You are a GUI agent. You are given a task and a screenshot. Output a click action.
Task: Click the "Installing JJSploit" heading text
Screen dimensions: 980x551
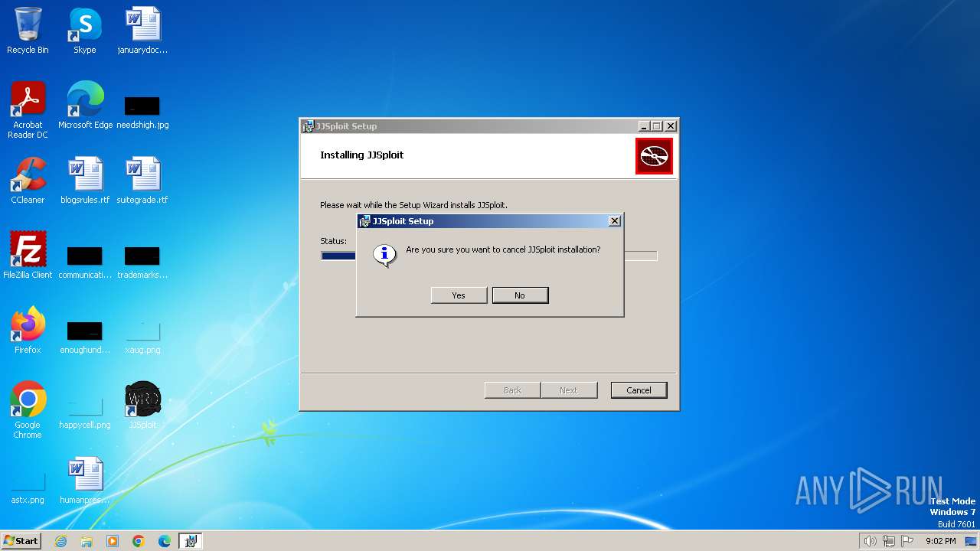click(361, 155)
